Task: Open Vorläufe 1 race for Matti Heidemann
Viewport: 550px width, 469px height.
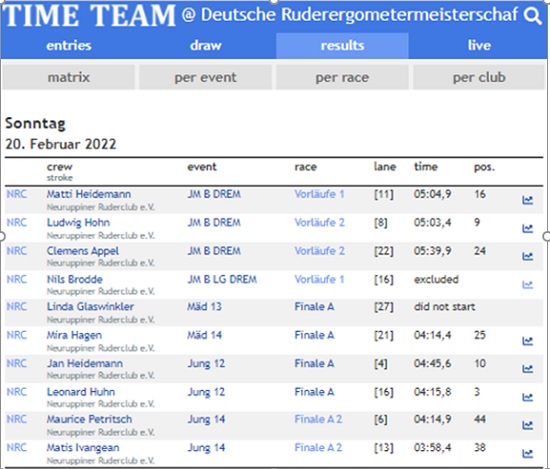Action: 319,194
